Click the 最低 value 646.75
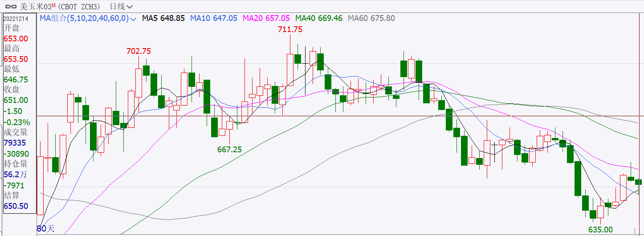Image resolution: width=644 pixels, height=236 pixels. 16,80
